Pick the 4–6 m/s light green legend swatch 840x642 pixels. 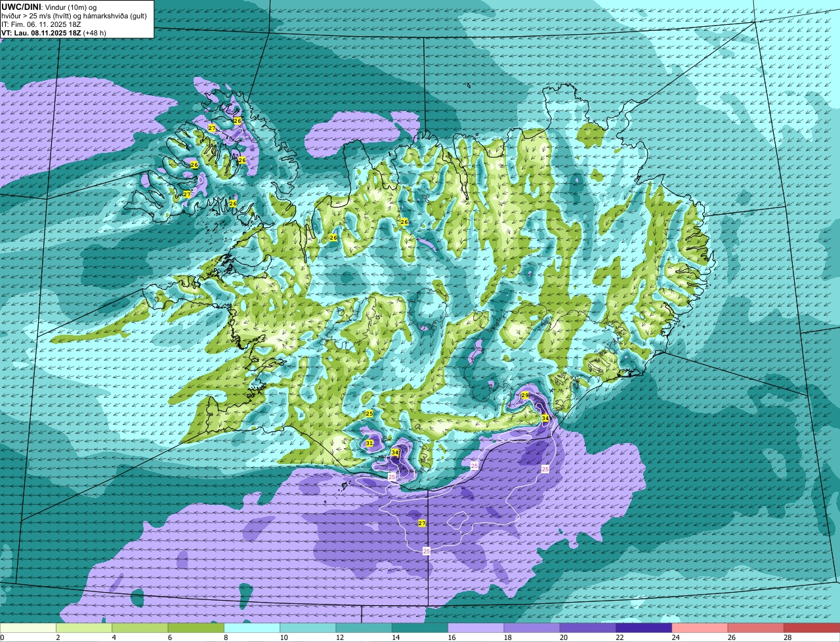coord(140,628)
